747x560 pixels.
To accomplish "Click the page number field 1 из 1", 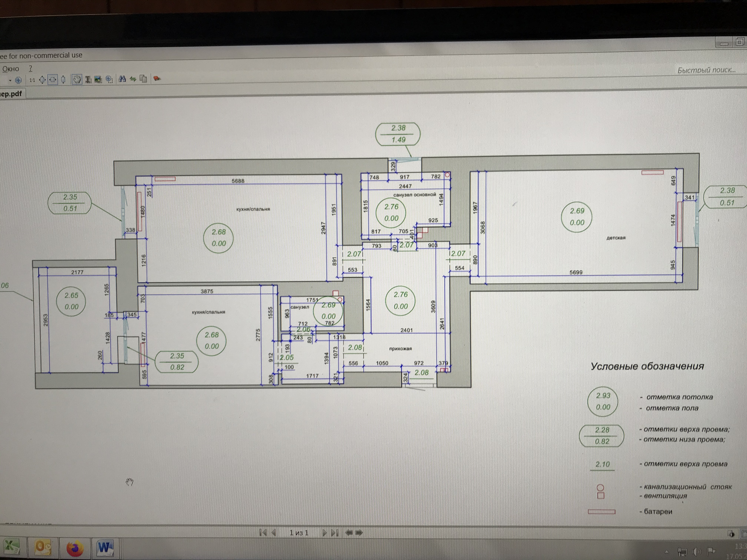I will (x=299, y=533).
